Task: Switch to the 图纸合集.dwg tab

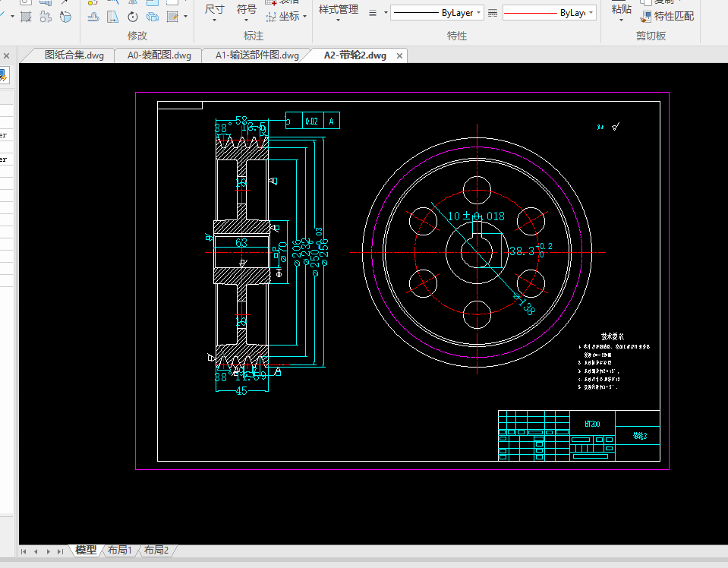Action: 74,55
